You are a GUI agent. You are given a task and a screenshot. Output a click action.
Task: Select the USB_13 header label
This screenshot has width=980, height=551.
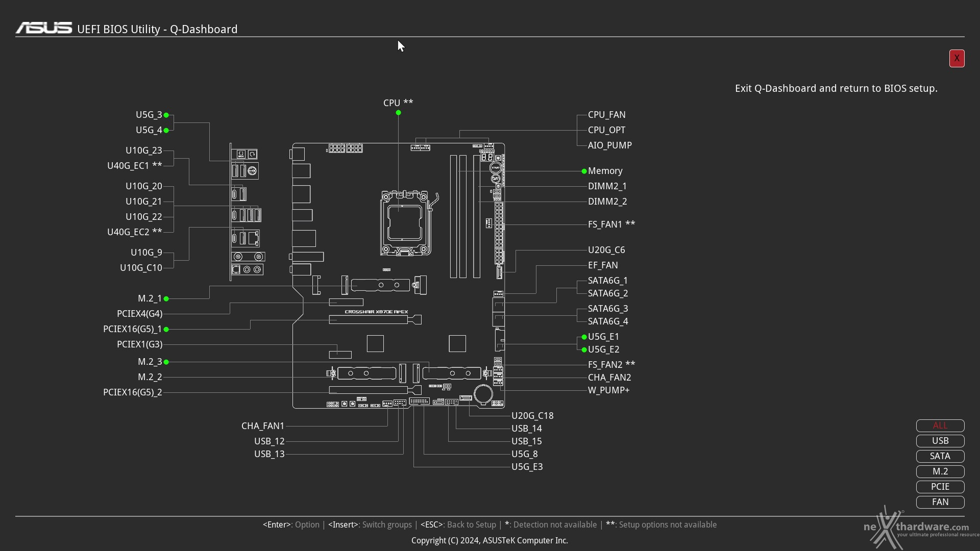click(269, 454)
